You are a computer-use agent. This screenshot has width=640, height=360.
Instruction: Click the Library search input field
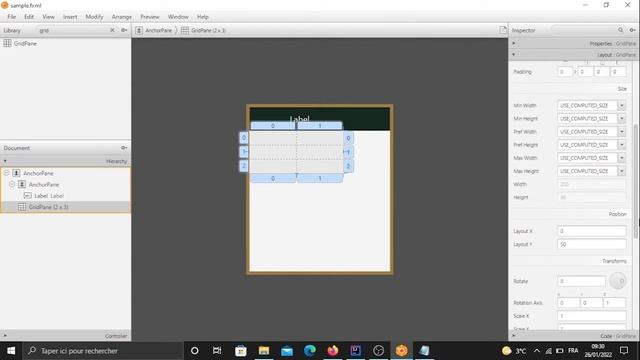[73, 30]
